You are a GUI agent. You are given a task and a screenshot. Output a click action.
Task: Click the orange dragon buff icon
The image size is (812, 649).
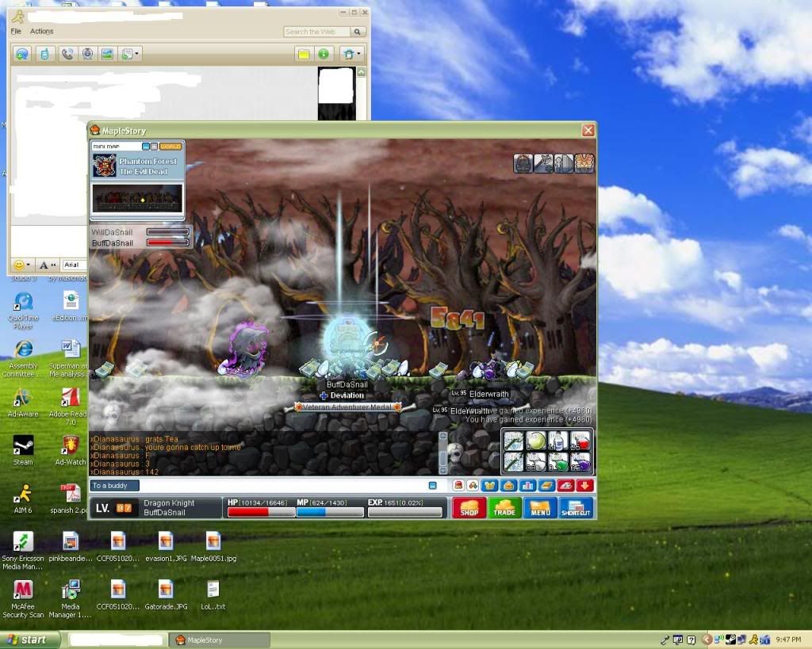point(584,163)
